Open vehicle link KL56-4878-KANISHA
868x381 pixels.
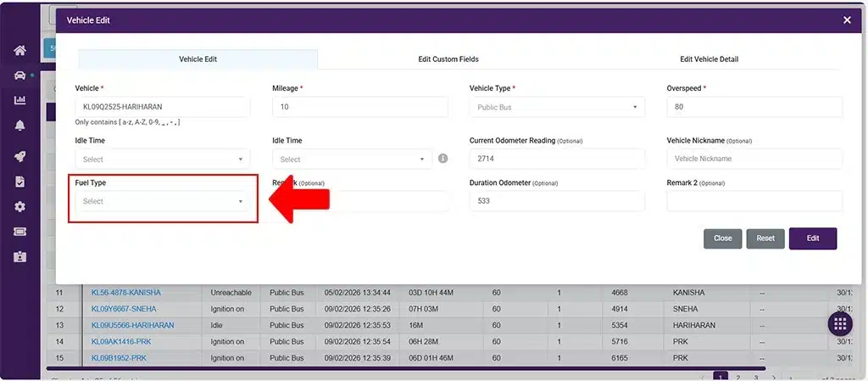[x=126, y=293]
